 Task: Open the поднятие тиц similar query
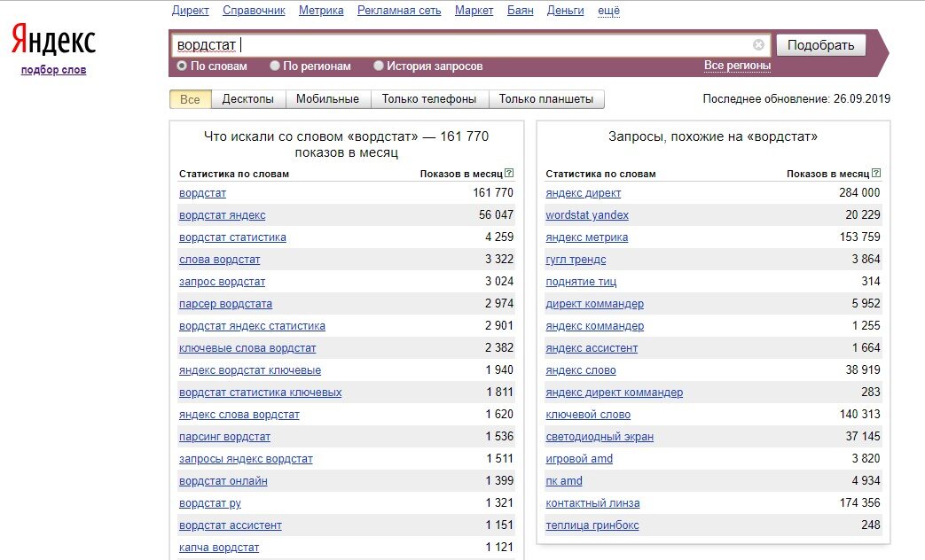[x=581, y=282]
